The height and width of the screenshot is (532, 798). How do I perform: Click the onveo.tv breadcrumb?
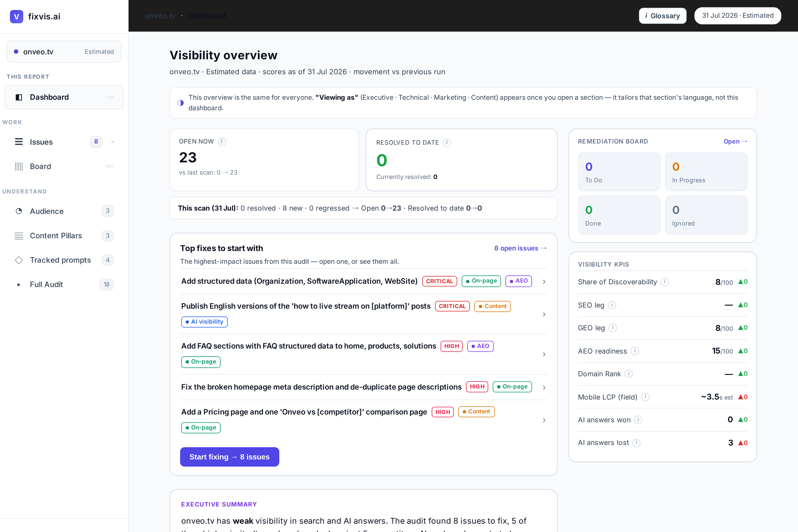click(x=160, y=16)
